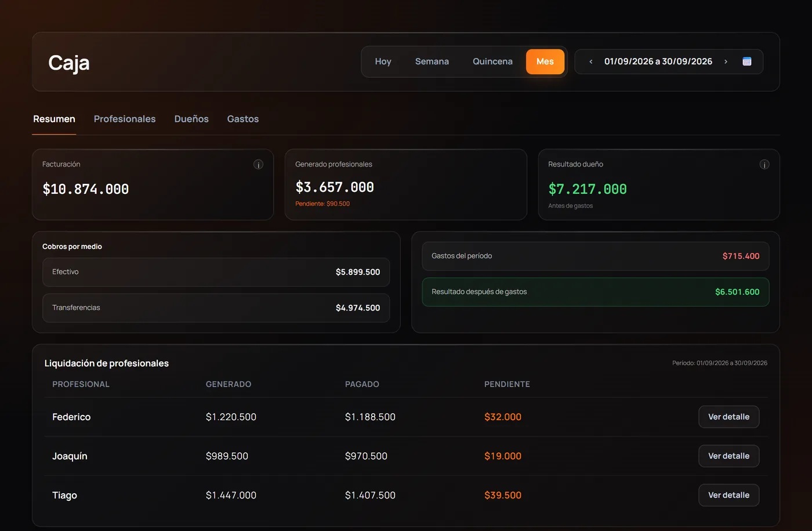Select the Mes period option
This screenshot has width=812, height=531.
coord(545,62)
